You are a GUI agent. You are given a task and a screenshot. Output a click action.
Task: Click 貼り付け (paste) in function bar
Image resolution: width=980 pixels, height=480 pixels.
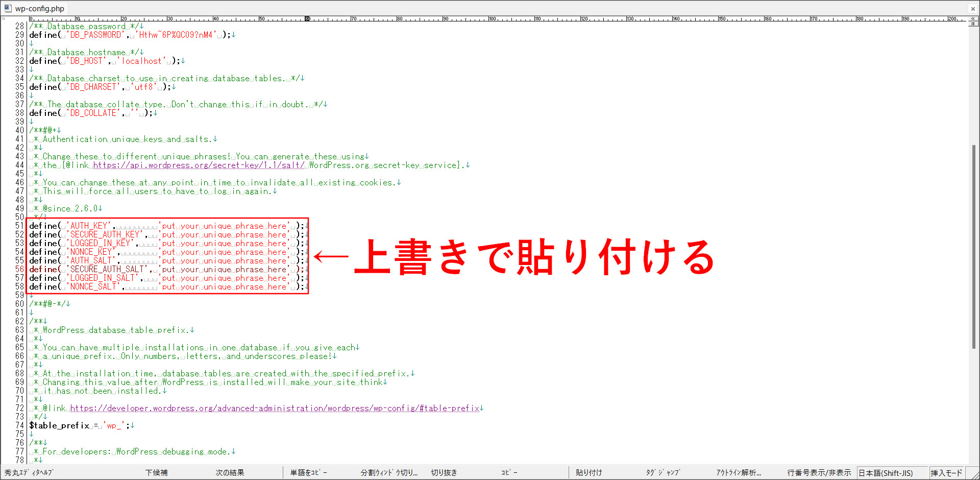589,473
